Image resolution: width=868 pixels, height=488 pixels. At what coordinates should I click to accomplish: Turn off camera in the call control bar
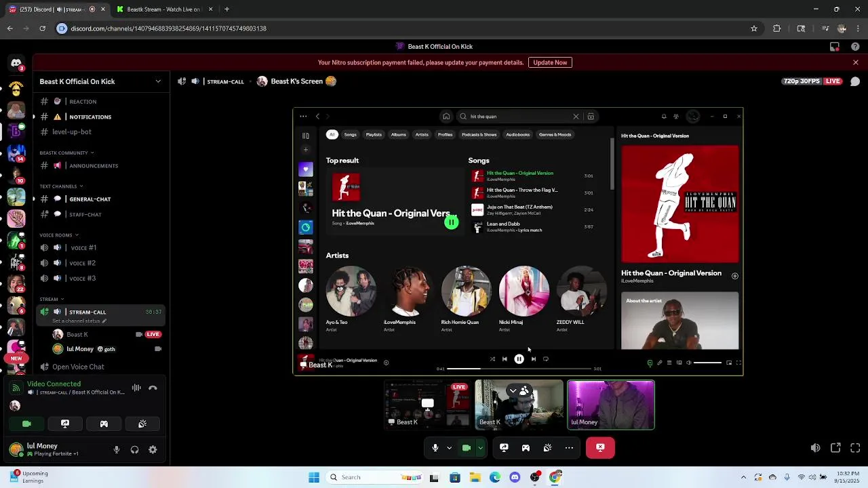pos(467,447)
